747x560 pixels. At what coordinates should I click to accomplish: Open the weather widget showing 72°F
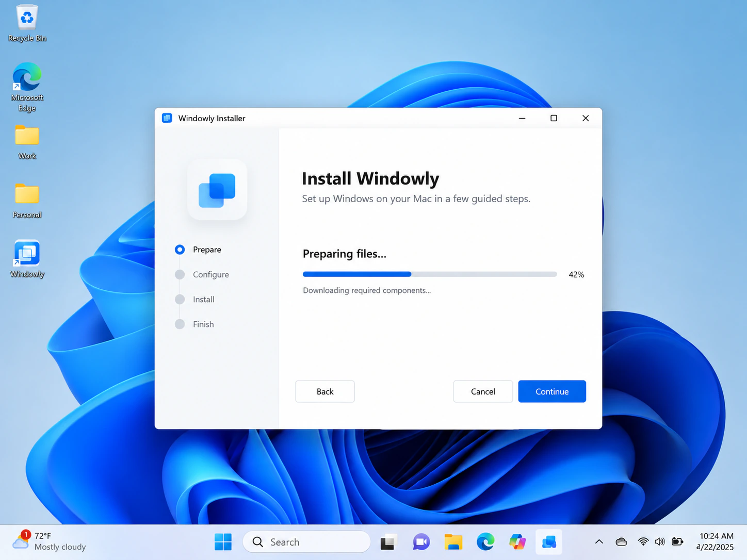(50, 541)
